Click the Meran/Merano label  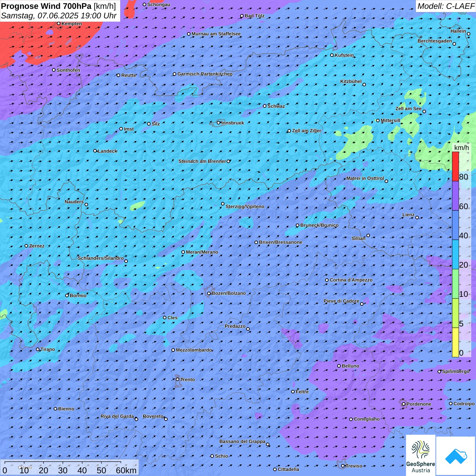click(202, 252)
